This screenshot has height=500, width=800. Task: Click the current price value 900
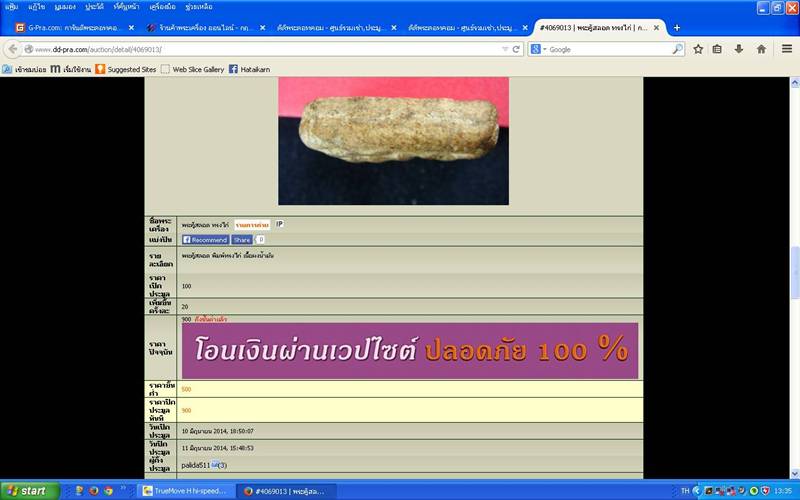click(x=186, y=319)
